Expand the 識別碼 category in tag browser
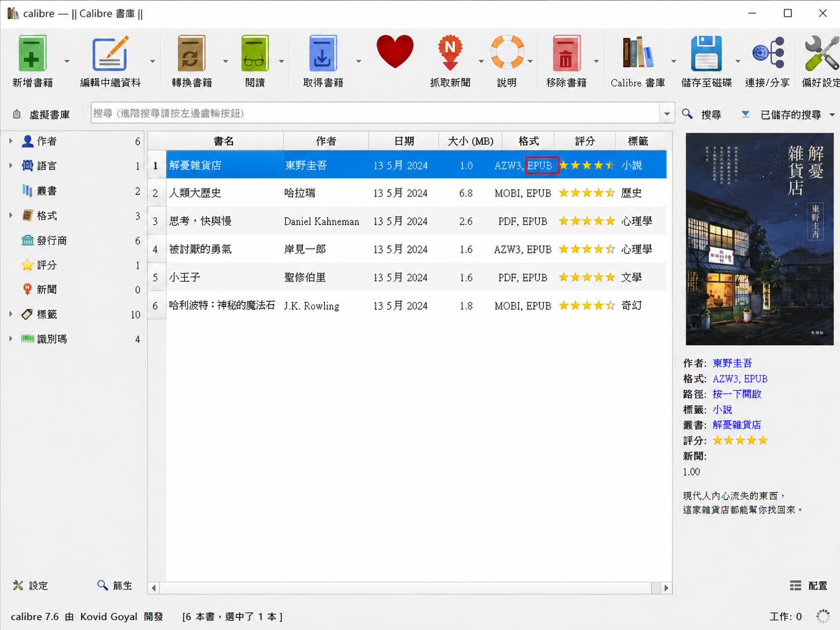The image size is (840, 630). tap(10, 339)
